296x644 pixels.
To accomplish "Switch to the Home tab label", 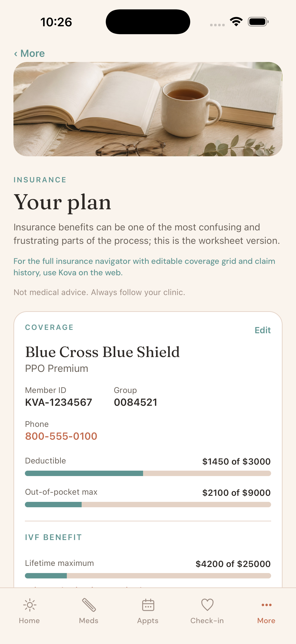I will (x=29, y=620).
